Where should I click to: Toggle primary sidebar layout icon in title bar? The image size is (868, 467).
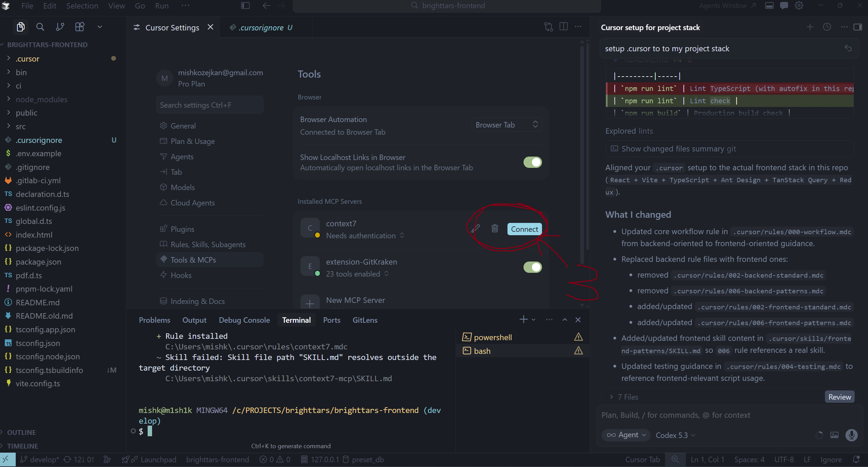245,5
